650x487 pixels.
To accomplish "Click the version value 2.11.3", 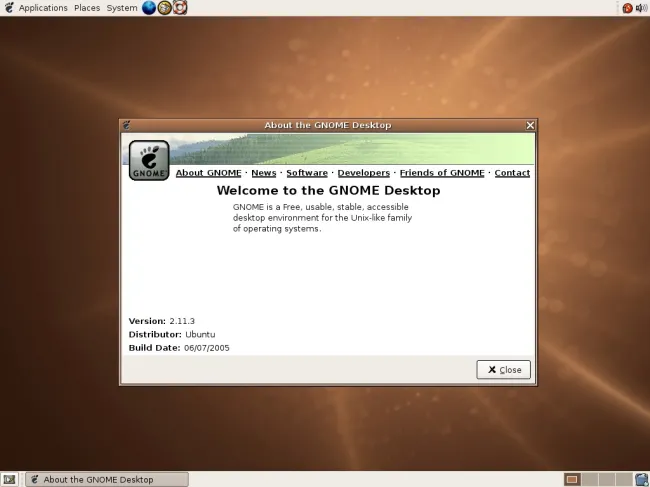I will (x=182, y=321).
